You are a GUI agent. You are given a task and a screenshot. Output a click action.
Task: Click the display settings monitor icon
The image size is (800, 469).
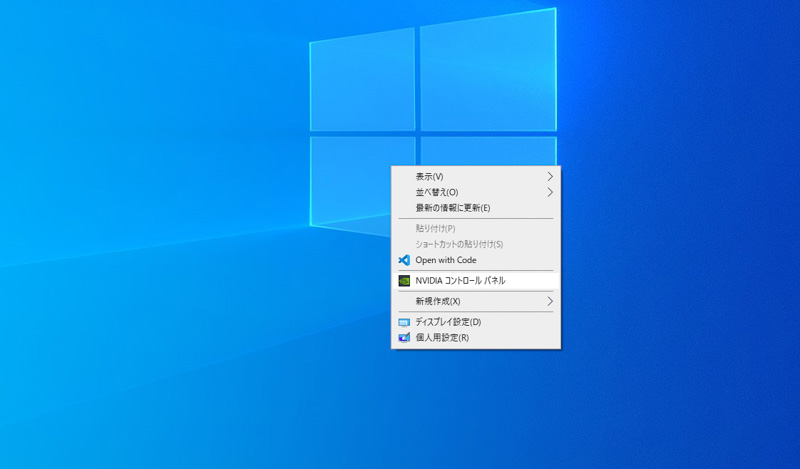404,323
